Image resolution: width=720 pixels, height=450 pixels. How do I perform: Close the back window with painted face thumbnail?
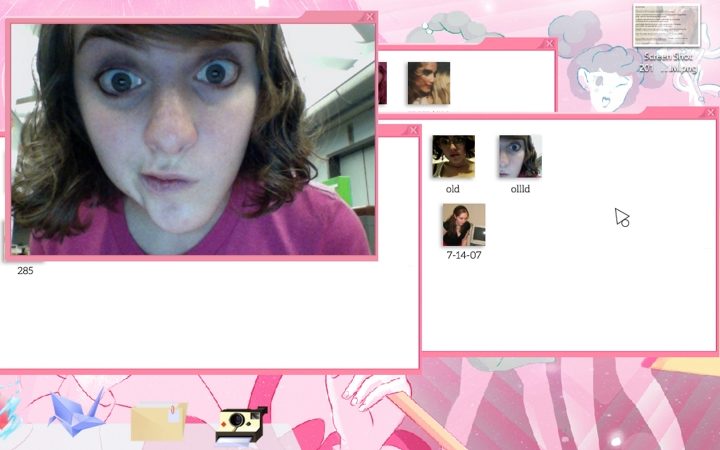click(549, 44)
